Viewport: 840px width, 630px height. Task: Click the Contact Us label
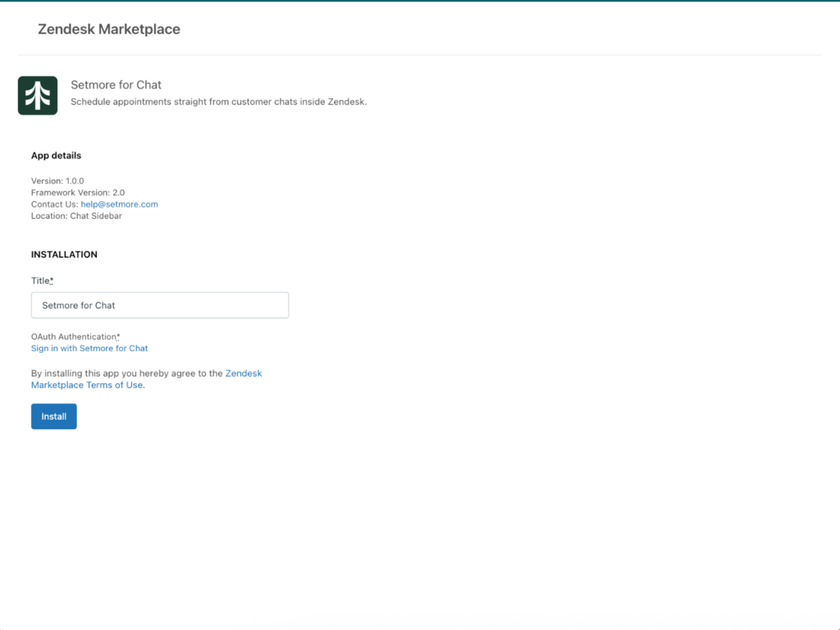coord(54,204)
